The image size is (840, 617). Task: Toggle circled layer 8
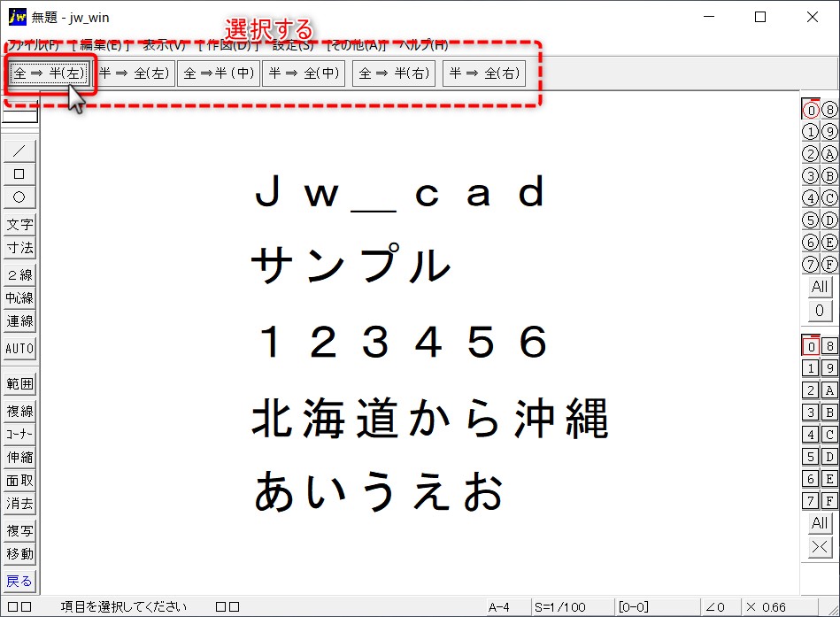click(x=829, y=110)
